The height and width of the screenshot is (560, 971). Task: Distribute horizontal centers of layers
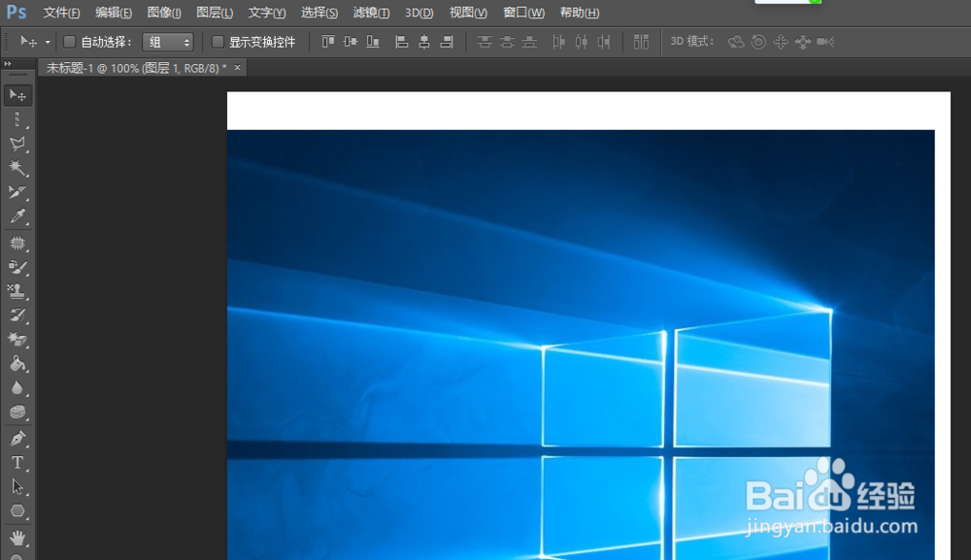point(581,42)
